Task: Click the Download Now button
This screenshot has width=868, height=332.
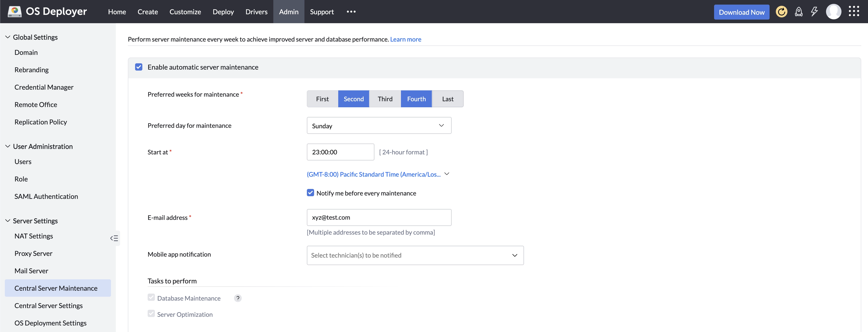Action: (741, 12)
